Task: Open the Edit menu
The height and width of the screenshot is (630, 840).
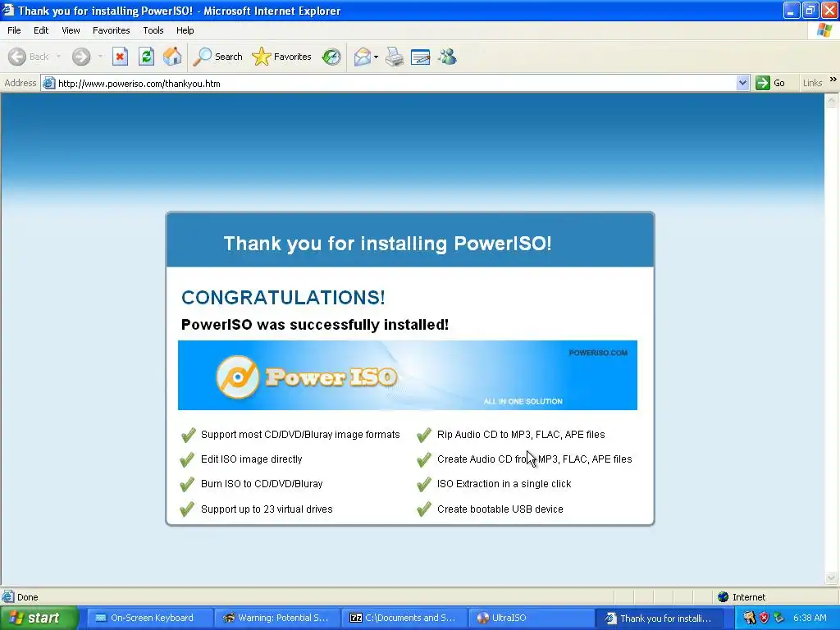Action: tap(41, 30)
